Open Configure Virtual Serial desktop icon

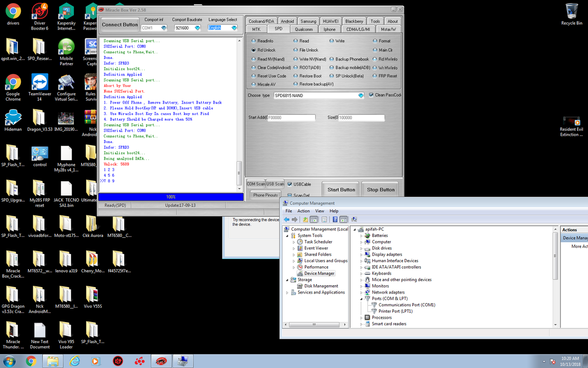point(66,87)
